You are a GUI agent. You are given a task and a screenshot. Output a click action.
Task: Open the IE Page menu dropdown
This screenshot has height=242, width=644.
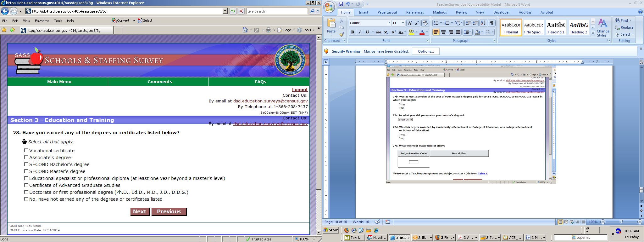point(286,30)
